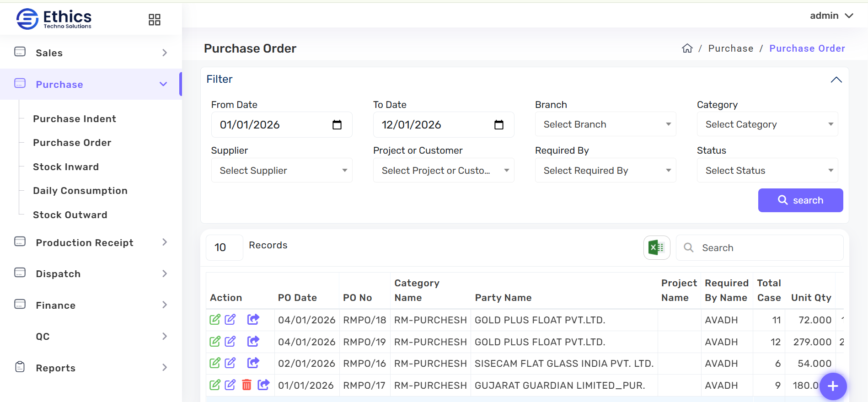Open the To Date calendar picker

(499, 125)
